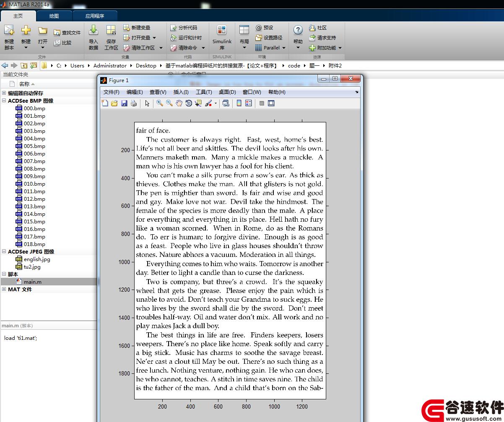This screenshot has width=504, height=422.
Task: Collapse the ACDSee BMP 图像 group
Action: pyautogui.click(x=4, y=101)
